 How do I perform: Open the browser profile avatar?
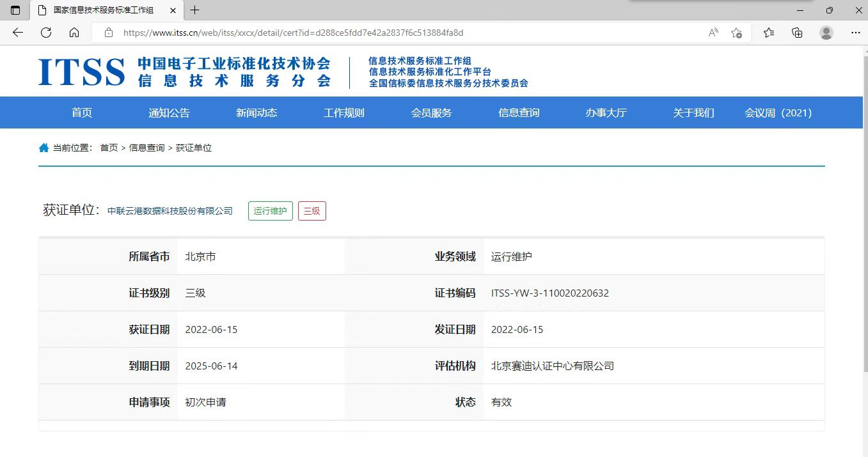tap(826, 33)
